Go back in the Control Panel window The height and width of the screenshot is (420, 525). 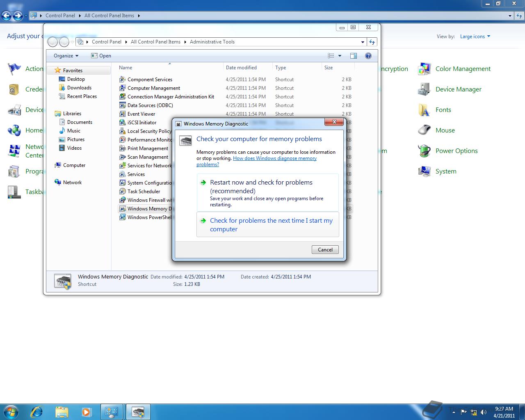(7, 16)
